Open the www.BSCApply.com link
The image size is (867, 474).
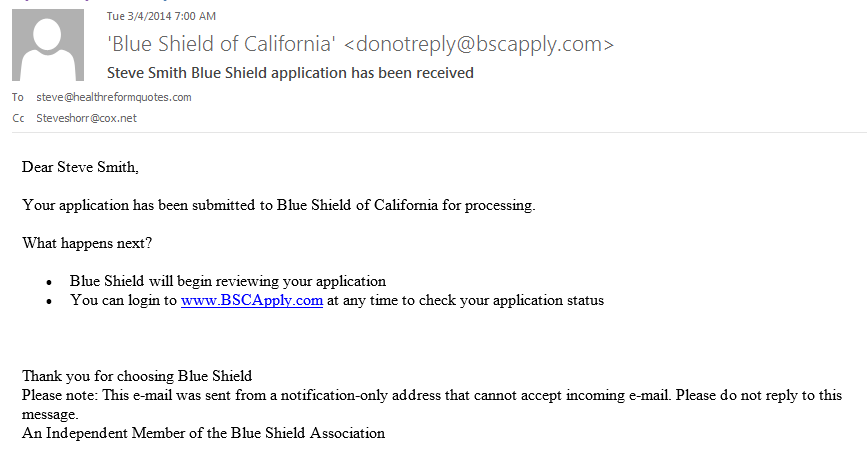(252, 300)
